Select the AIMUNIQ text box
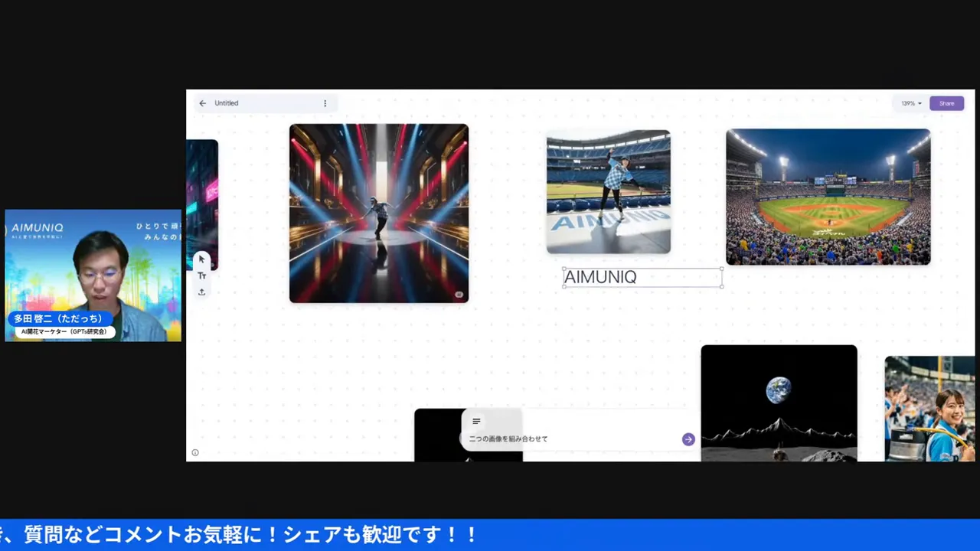980x551 pixels. (642, 277)
